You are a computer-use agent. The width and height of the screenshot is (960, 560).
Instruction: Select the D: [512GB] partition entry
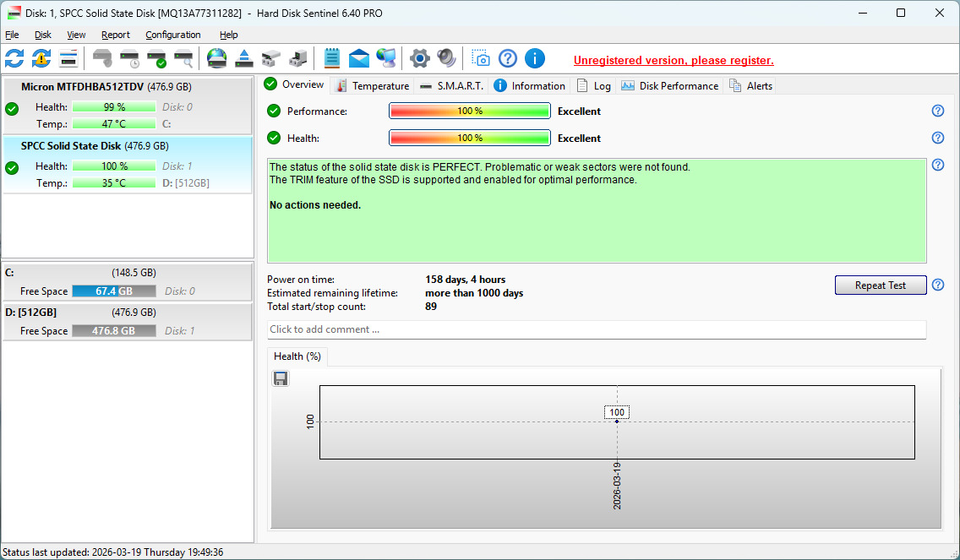[x=128, y=321]
